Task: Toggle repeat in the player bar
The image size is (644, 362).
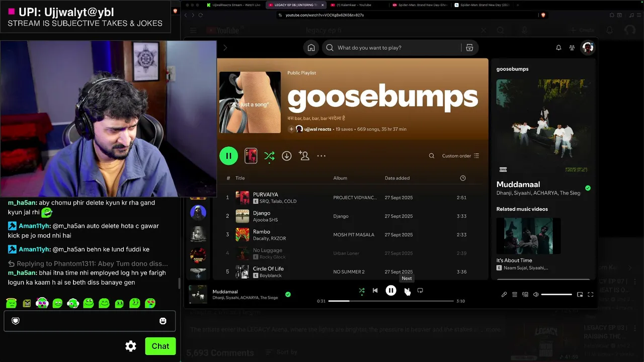Action: [x=420, y=291]
